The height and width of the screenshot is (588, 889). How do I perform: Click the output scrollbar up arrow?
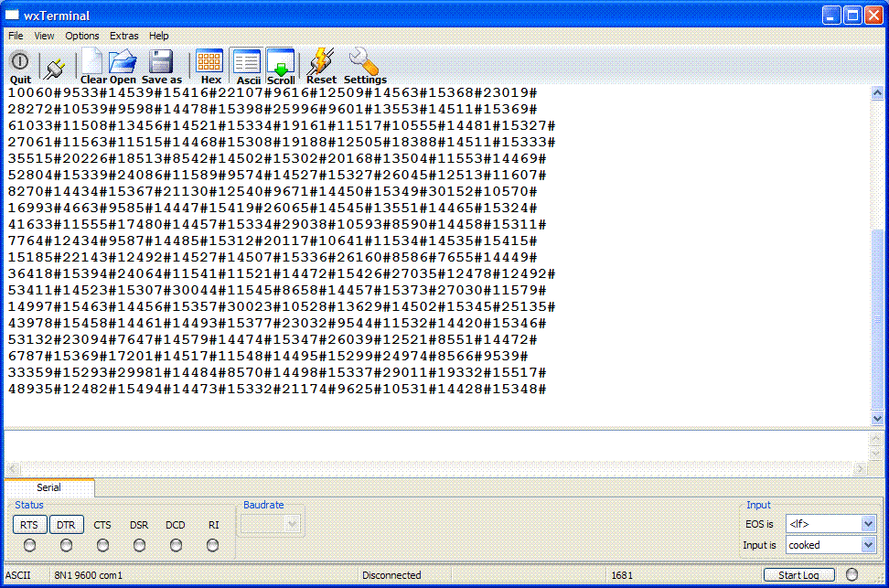click(x=877, y=93)
